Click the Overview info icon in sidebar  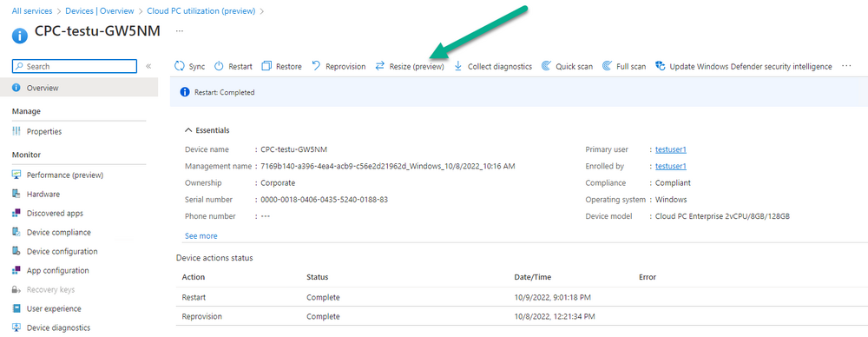pos(16,88)
